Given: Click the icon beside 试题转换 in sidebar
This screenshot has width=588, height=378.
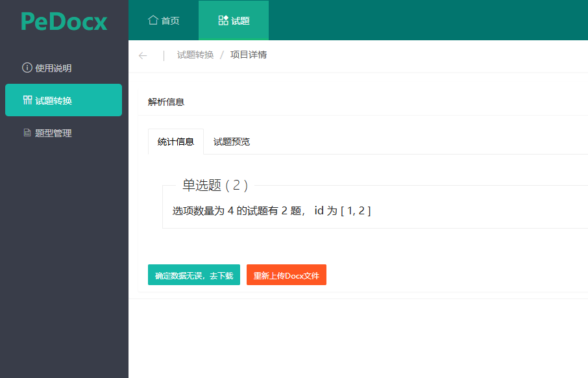Looking at the screenshot, I should [x=27, y=100].
